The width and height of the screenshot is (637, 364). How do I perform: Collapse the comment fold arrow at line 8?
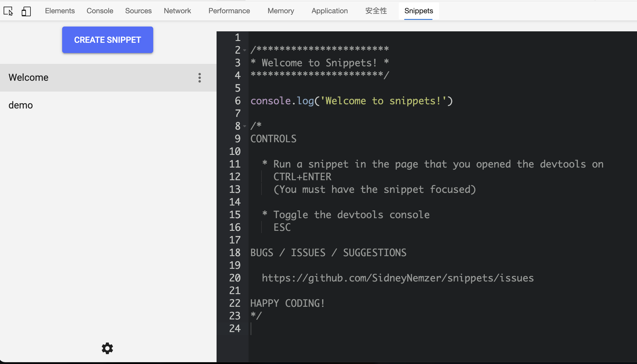pos(245,126)
